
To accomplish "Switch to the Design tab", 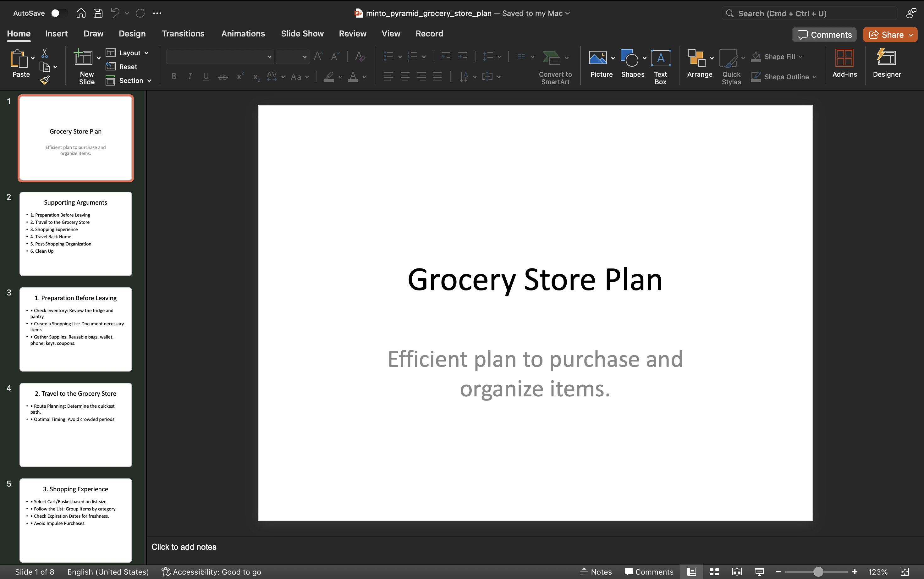I will click(132, 34).
